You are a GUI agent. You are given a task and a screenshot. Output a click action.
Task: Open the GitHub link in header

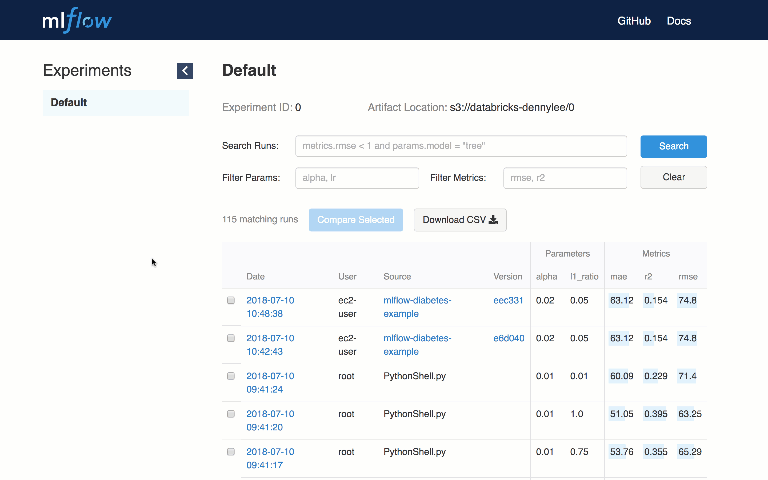coord(634,21)
